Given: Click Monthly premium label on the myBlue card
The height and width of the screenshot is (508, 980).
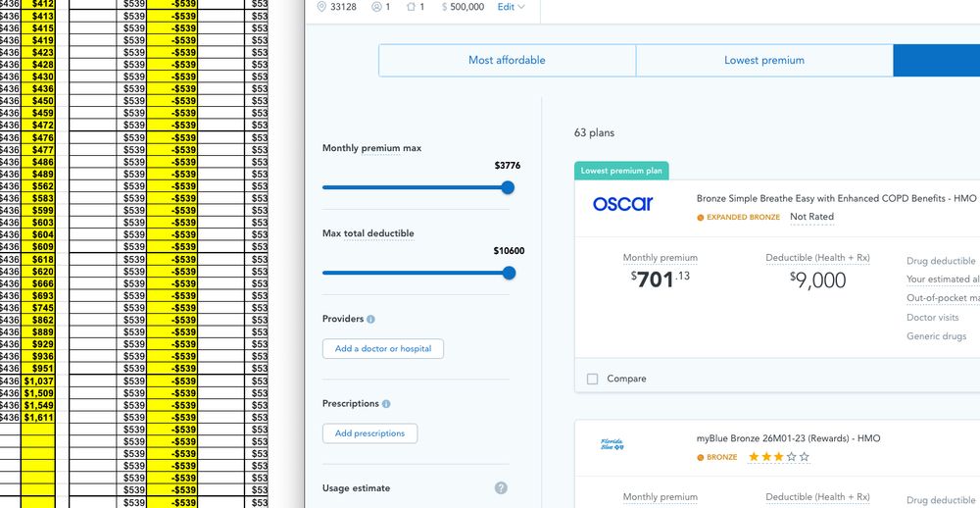Looking at the screenshot, I should [660, 497].
